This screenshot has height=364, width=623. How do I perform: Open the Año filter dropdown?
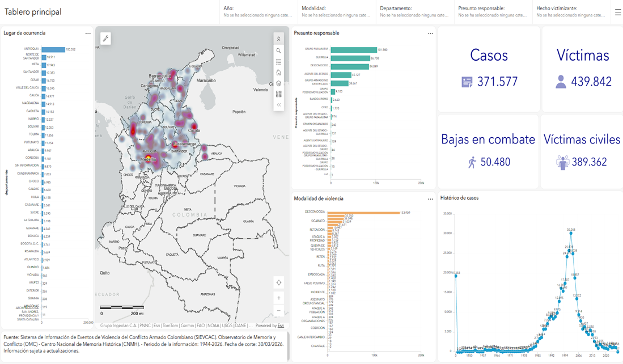pyautogui.click(x=258, y=12)
